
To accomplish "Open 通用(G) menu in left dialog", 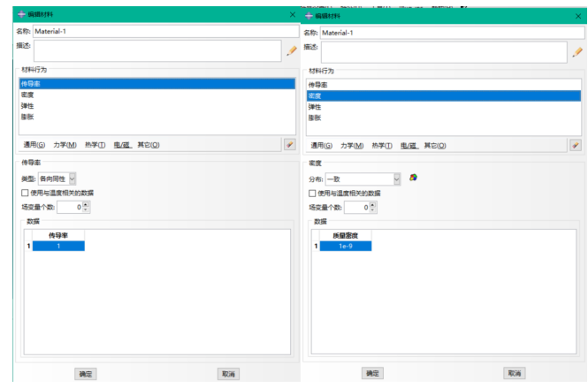I will point(34,145).
